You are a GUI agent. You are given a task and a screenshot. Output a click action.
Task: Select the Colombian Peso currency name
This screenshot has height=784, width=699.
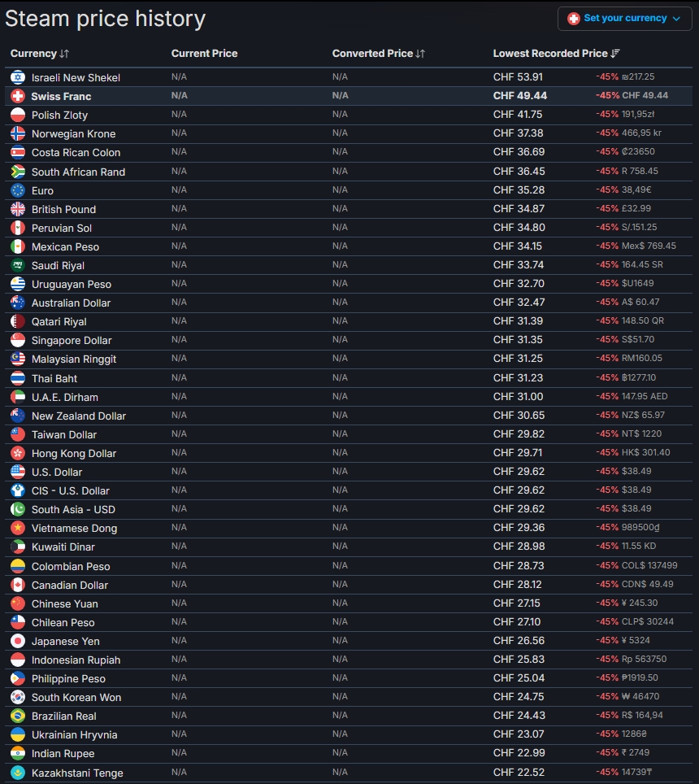point(71,567)
